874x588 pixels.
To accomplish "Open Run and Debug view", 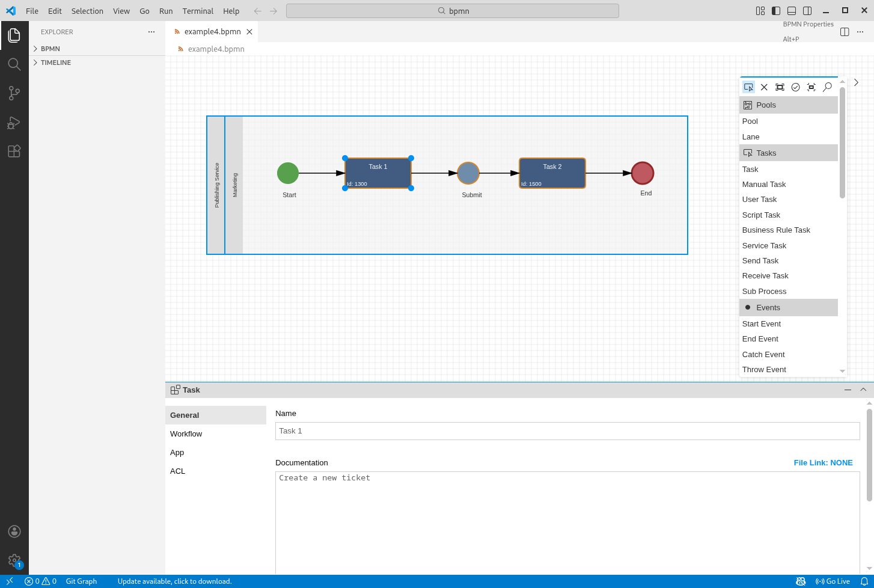I will coord(14,123).
